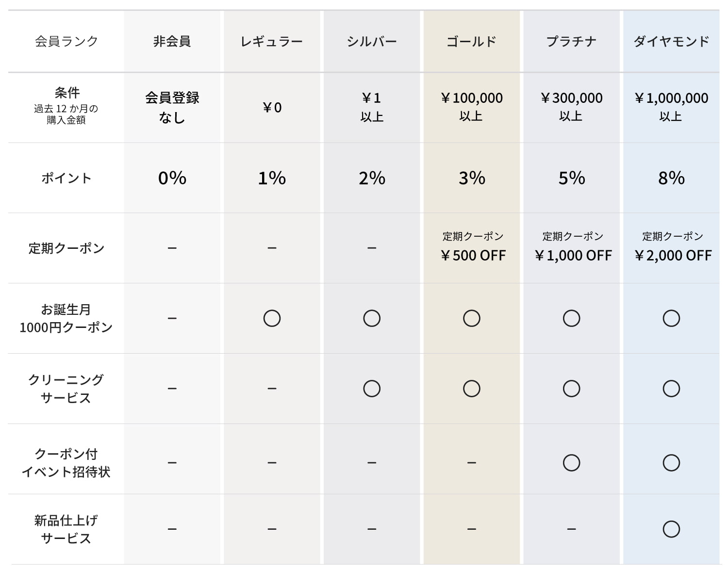Click the 8% point rate
The image size is (728, 571).
point(671,178)
